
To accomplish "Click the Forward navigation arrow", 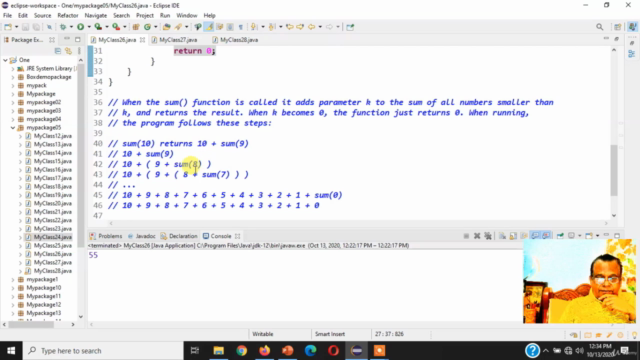I will point(329,27).
